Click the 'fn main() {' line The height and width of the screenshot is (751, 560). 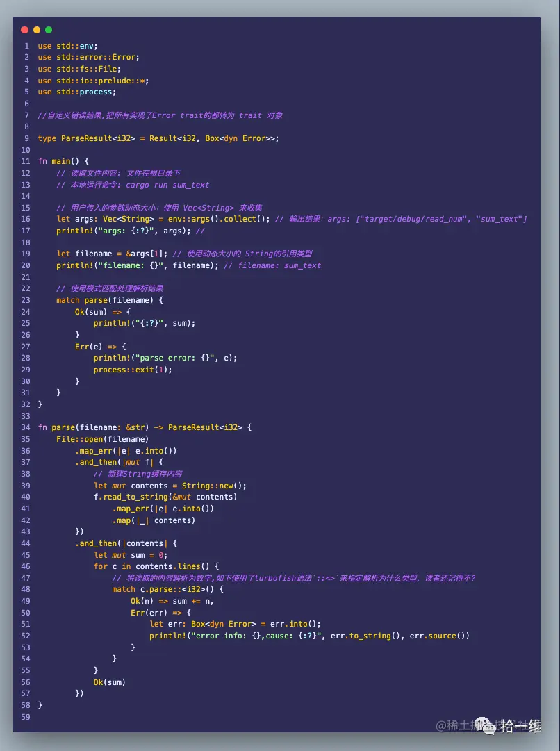point(63,161)
